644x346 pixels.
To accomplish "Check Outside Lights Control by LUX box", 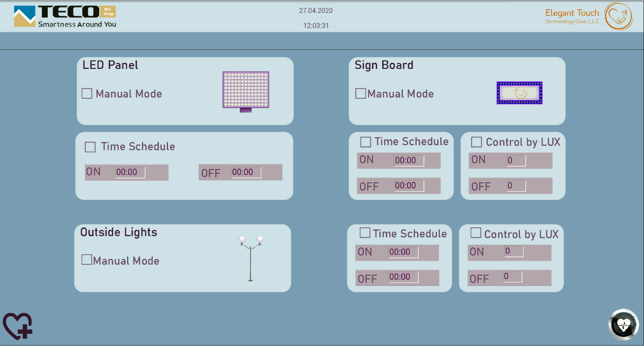I will 475,233.
